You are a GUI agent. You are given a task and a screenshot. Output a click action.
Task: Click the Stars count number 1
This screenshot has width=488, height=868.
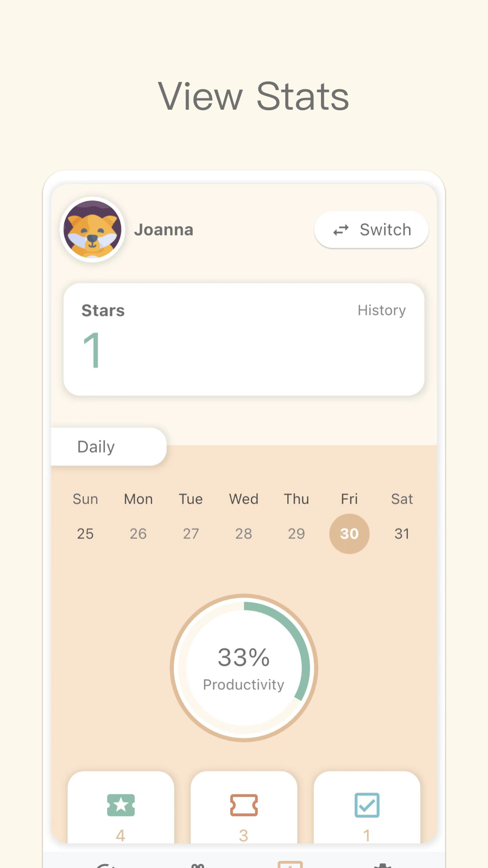pyautogui.click(x=92, y=350)
